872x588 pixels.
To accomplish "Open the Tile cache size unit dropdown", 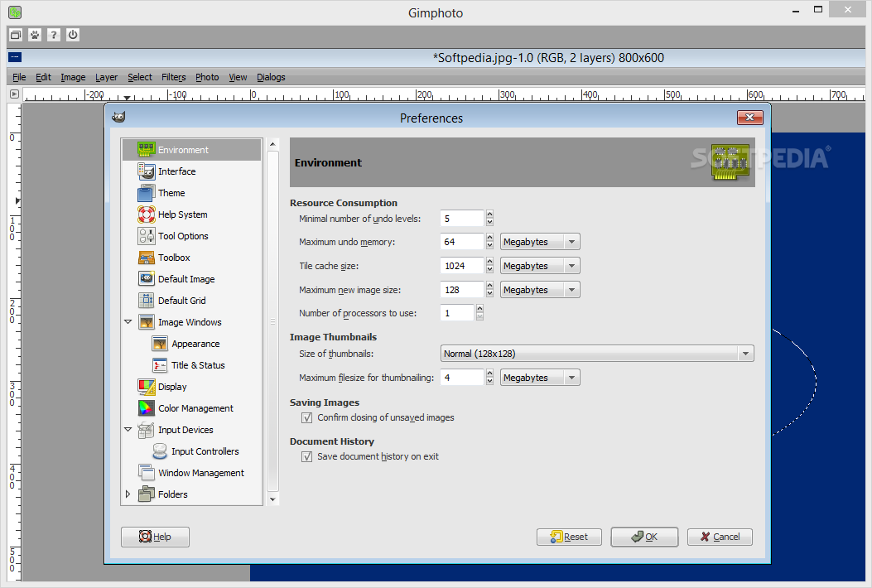I will 540,266.
